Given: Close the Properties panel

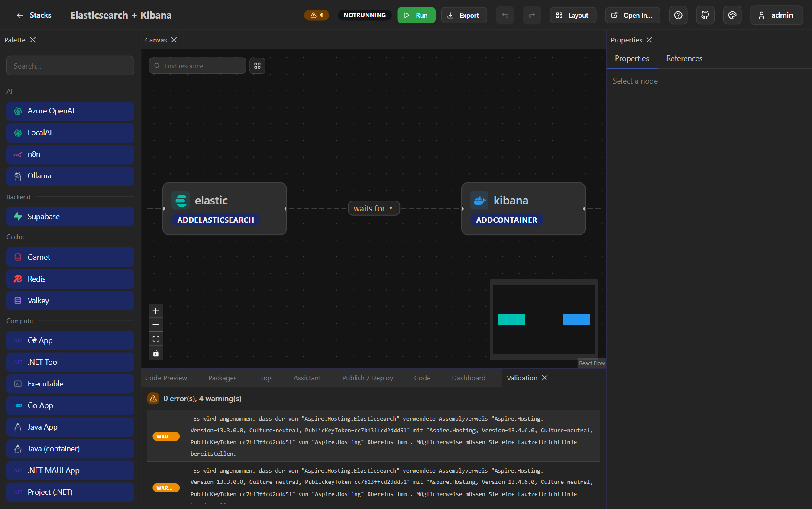Looking at the screenshot, I should coord(649,40).
